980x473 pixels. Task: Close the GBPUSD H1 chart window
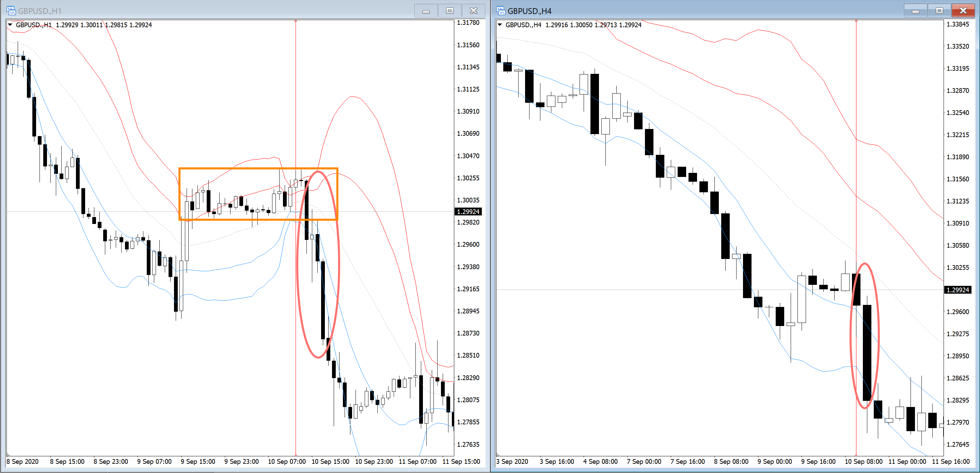pos(473,11)
